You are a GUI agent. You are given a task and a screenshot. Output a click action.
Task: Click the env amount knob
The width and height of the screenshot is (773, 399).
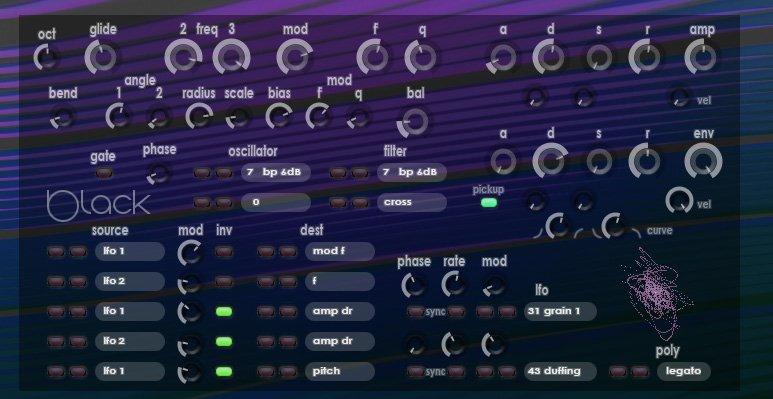click(x=703, y=161)
